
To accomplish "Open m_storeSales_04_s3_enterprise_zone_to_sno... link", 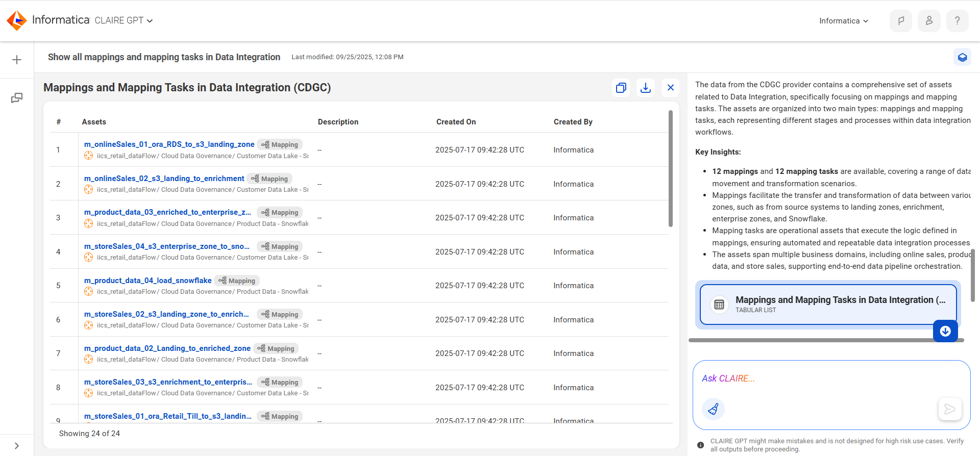I will [167, 246].
